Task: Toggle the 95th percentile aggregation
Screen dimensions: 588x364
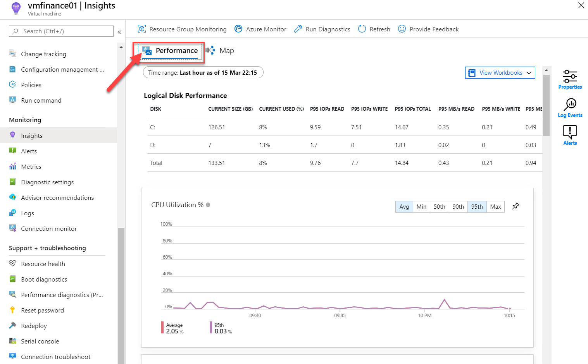Action: 477,207
